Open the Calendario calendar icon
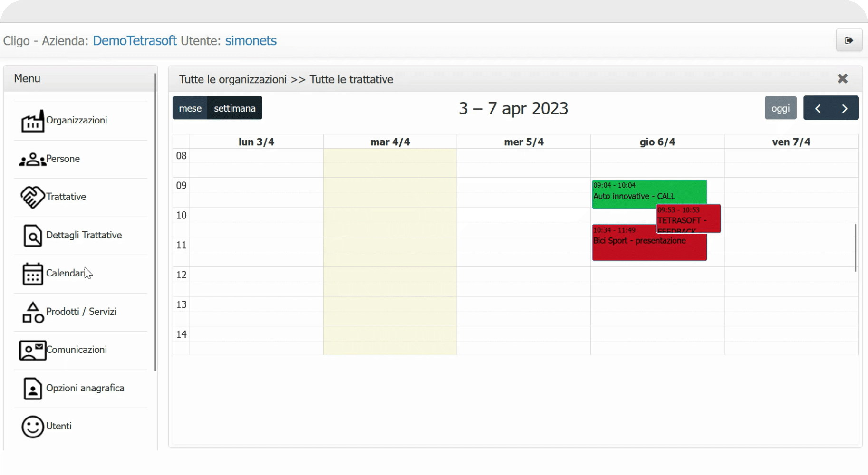 point(32,274)
